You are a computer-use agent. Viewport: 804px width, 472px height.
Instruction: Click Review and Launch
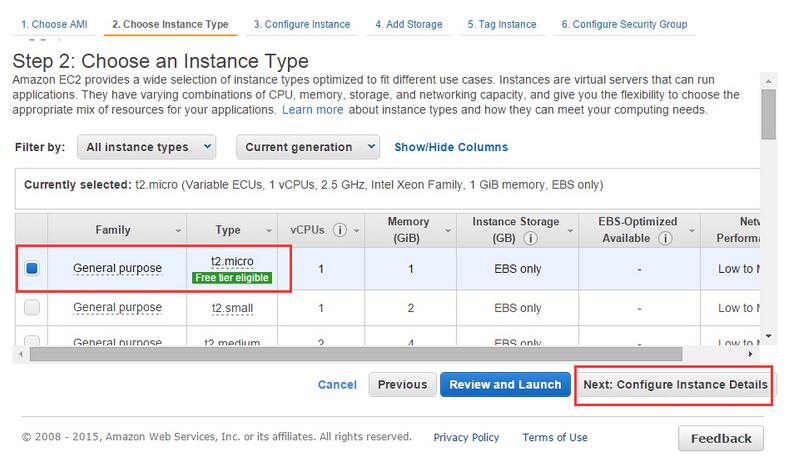click(505, 385)
